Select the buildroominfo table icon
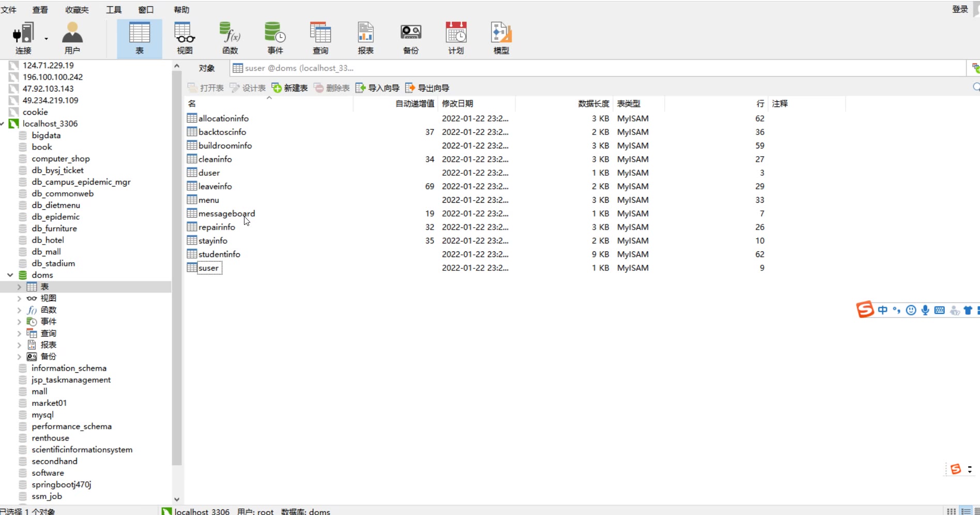The width and height of the screenshot is (980, 515). [x=192, y=145]
